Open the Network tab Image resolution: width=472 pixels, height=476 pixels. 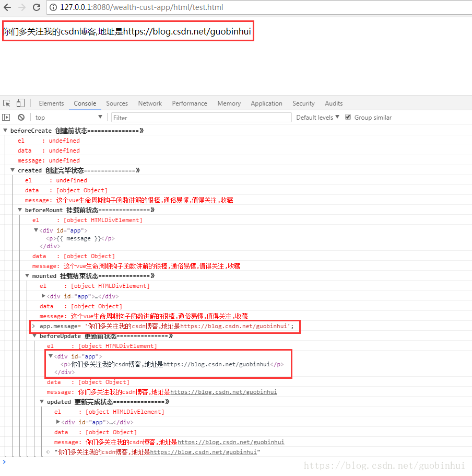pos(150,103)
